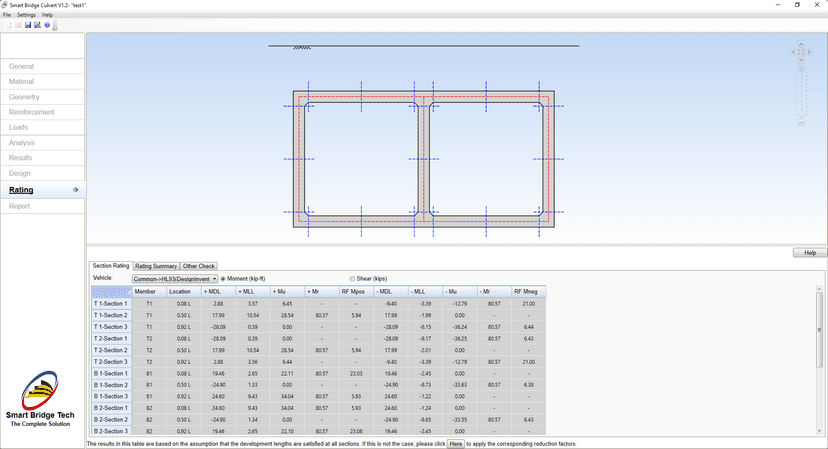Click the Save toolbar icon
Image resolution: width=828 pixels, height=449 pixels.
28,25
